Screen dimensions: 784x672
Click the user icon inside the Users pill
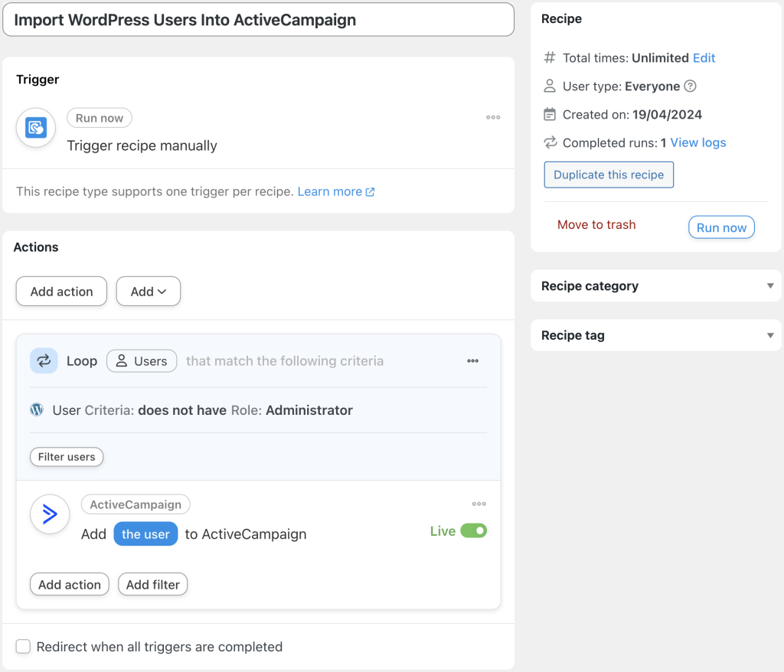(x=124, y=360)
